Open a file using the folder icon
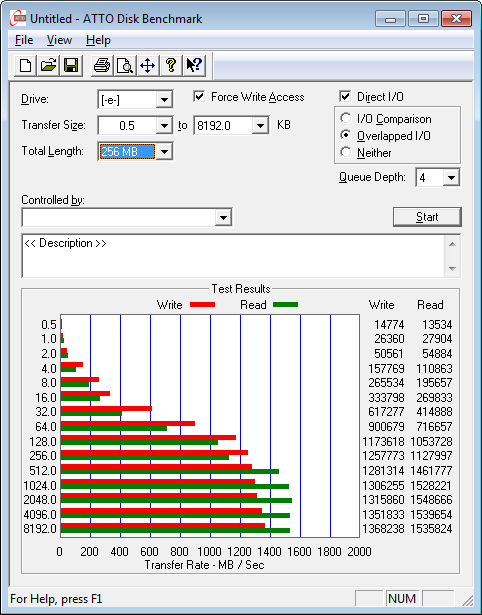Viewport: 482px width, 615px height. coord(48,65)
